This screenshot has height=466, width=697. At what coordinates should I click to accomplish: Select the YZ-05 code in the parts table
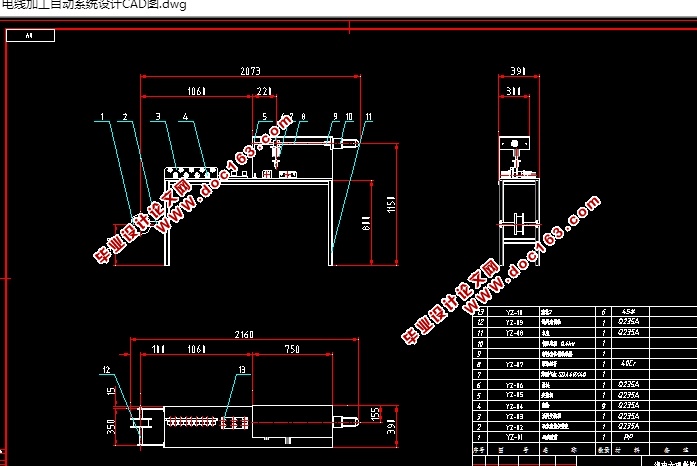pos(514,395)
